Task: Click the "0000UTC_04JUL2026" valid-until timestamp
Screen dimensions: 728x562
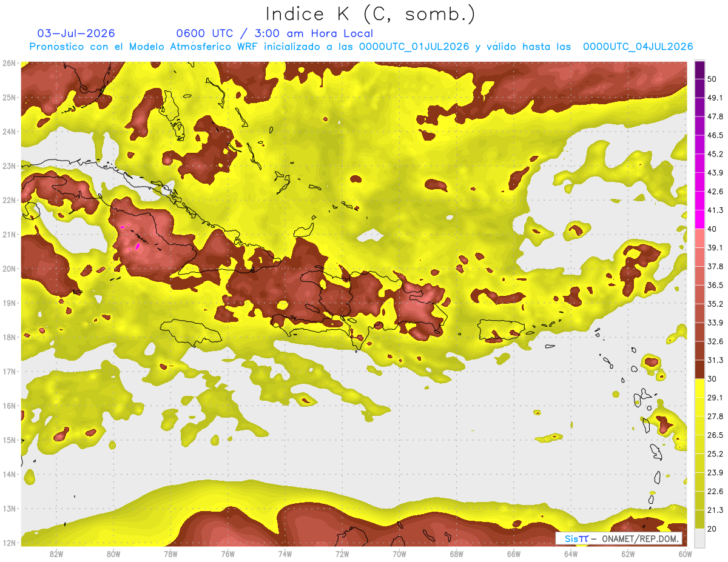Action: 638,47
